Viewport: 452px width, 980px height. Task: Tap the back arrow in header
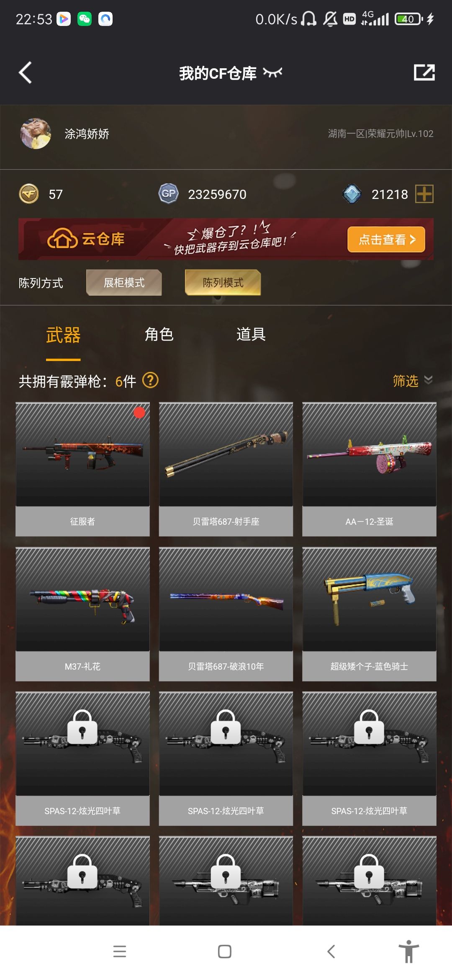[x=25, y=72]
